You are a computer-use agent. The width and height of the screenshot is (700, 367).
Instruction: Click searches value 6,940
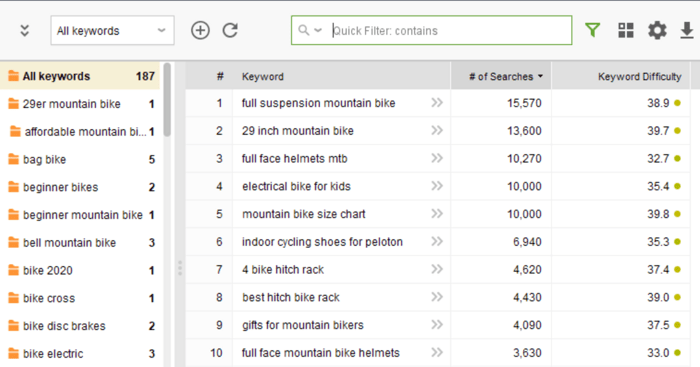527,242
